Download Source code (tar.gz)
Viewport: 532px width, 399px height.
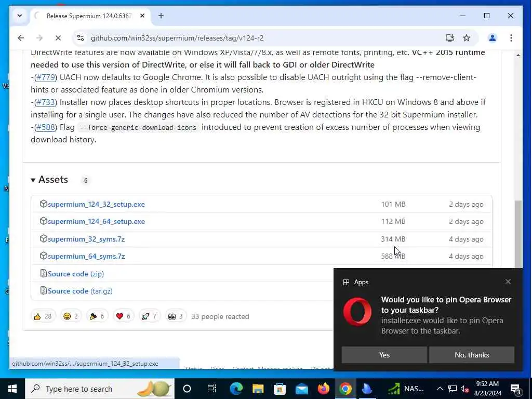click(x=80, y=291)
